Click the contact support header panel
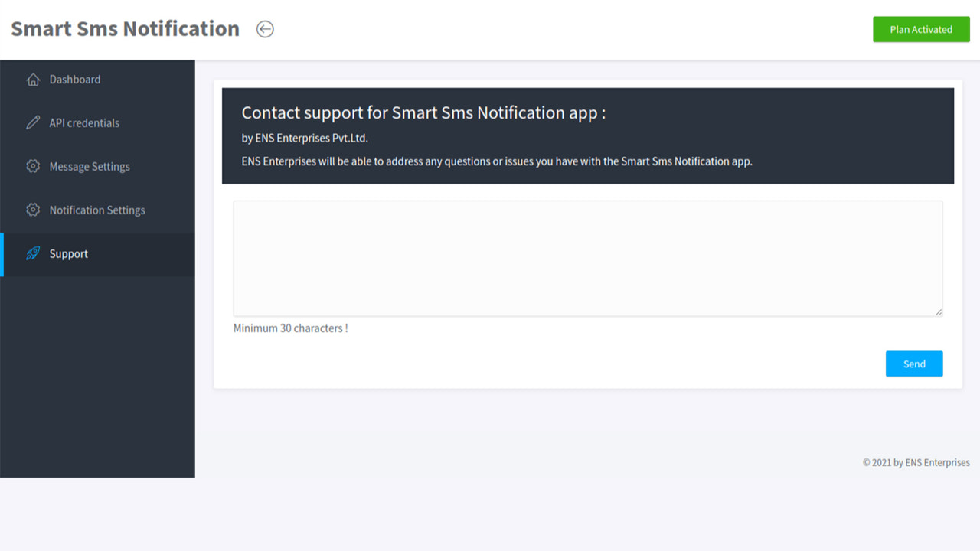This screenshot has width=980, height=551. click(x=587, y=136)
